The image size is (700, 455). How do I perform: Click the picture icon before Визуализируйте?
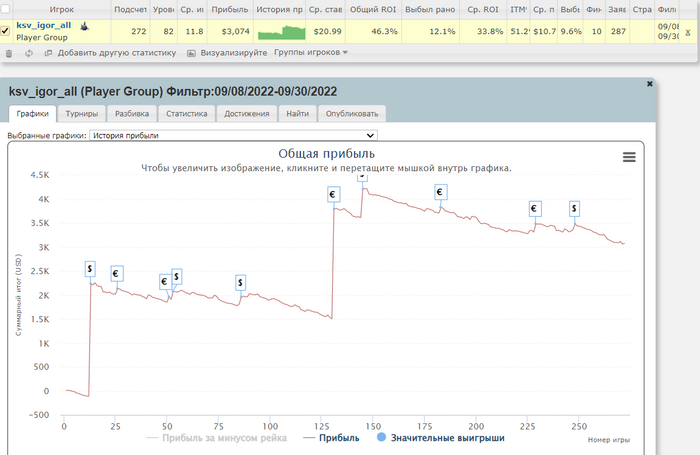[x=191, y=53]
